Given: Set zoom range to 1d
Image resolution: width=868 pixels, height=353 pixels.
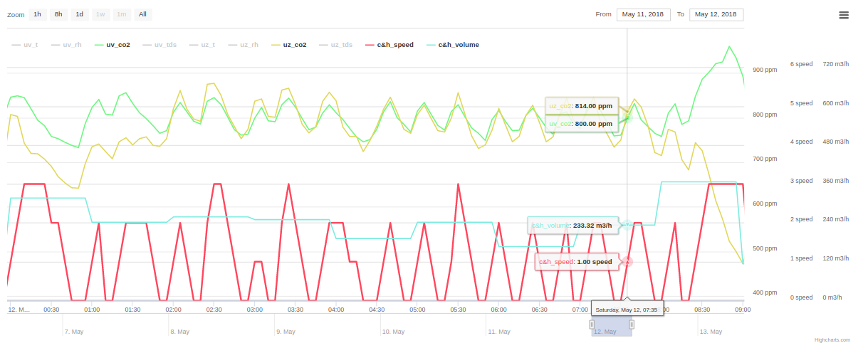Looking at the screenshot, I should coord(80,14).
